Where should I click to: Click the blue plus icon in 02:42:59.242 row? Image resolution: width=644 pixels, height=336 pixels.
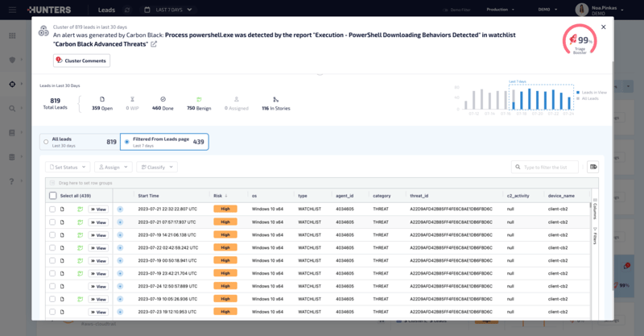point(120,247)
